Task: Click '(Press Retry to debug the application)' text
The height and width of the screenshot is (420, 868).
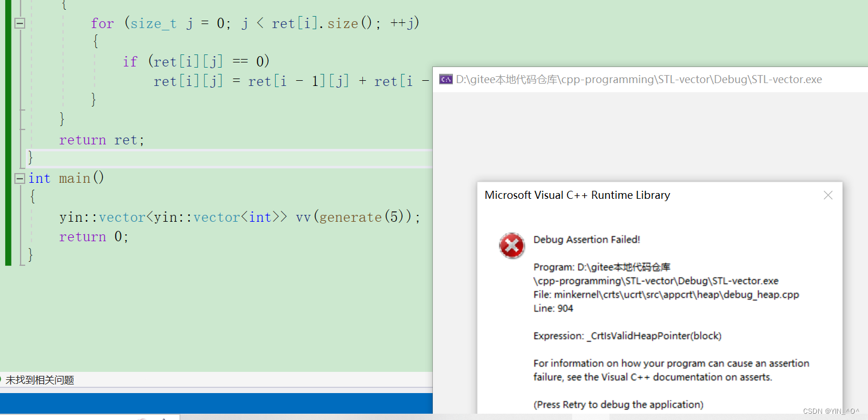Action: click(x=618, y=405)
